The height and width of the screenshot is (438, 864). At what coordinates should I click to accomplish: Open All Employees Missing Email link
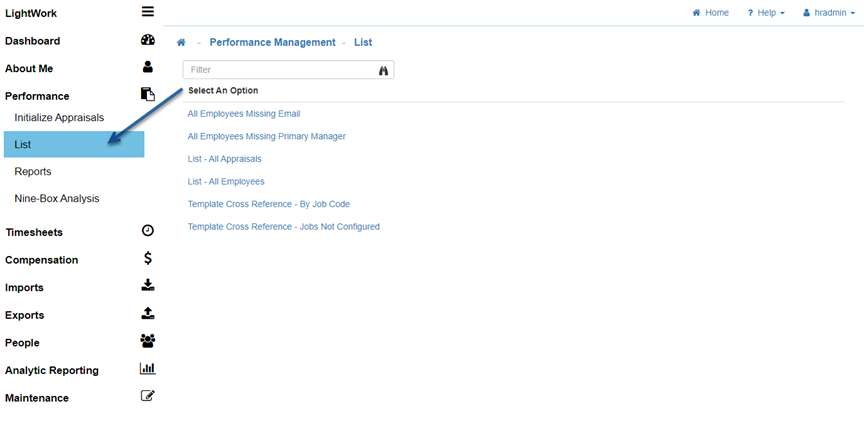[243, 114]
